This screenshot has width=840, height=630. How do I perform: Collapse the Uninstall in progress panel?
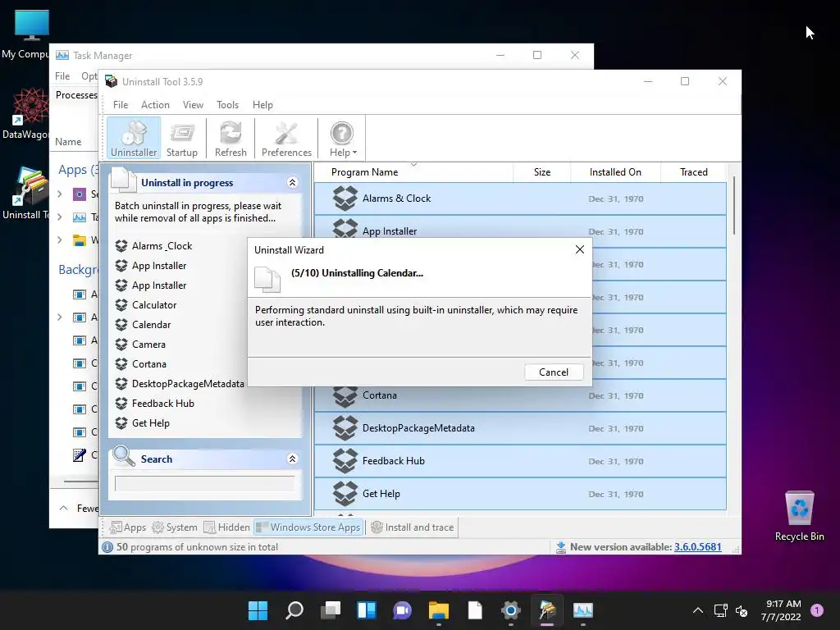click(293, 183)
